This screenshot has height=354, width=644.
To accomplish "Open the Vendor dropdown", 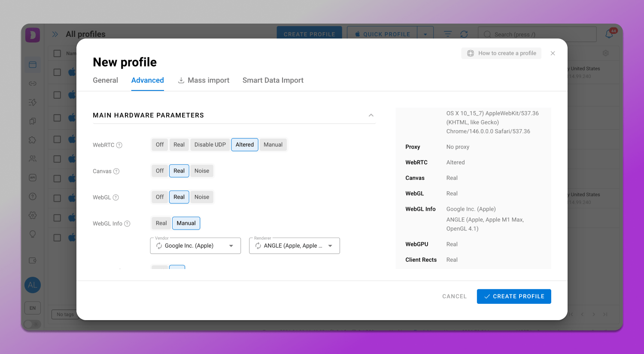I will click(x=231, y=246).
